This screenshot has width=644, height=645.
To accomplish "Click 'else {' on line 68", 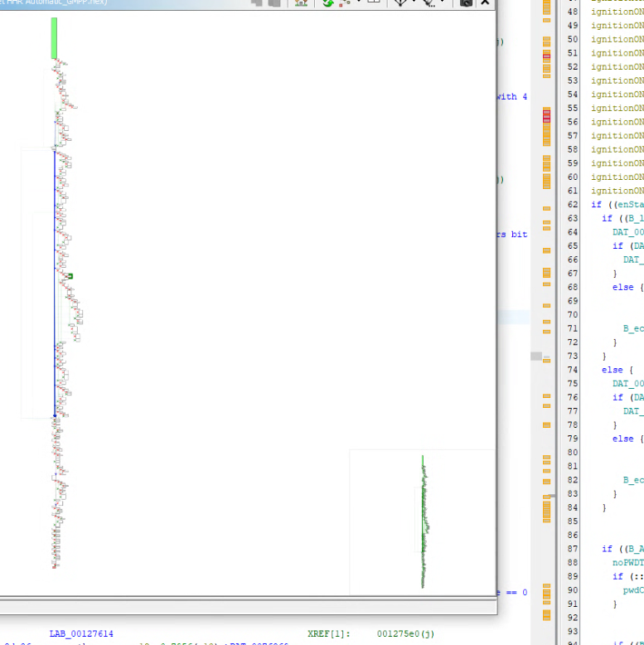I will pos(628,287).
